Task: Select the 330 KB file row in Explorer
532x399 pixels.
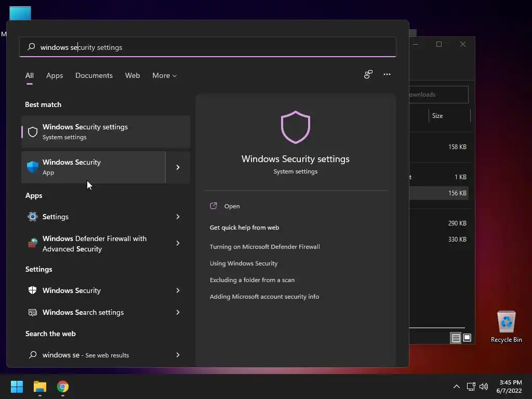Action: coord(438,239)
